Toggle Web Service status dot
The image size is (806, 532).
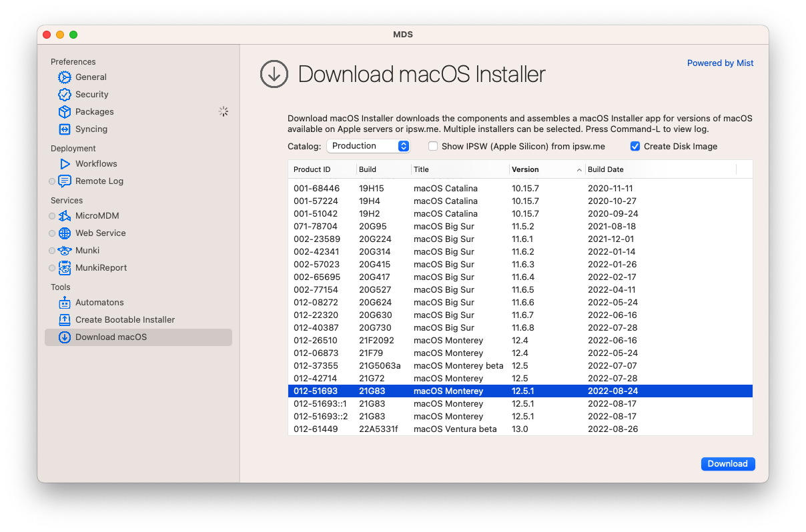click(x=52, y=233)
